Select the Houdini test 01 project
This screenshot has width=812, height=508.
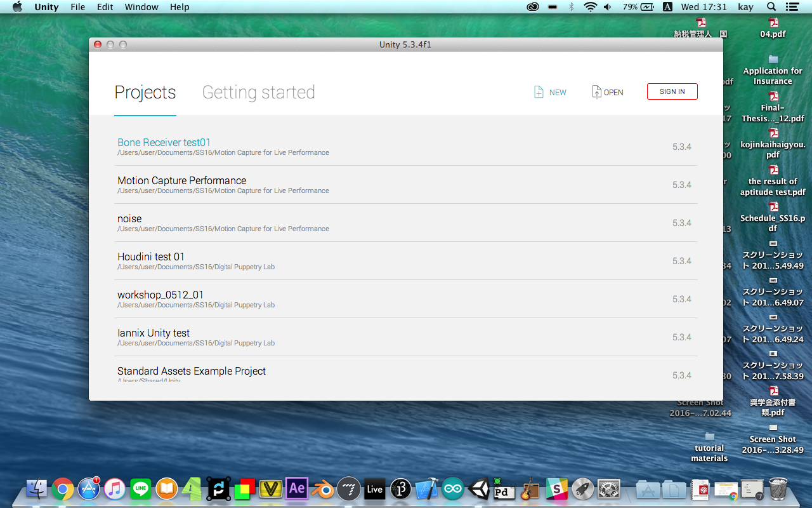[151, 257]
